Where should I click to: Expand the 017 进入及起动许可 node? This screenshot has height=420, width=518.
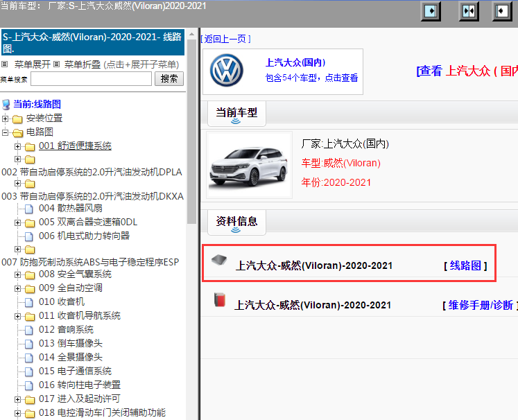pos(17,399)
